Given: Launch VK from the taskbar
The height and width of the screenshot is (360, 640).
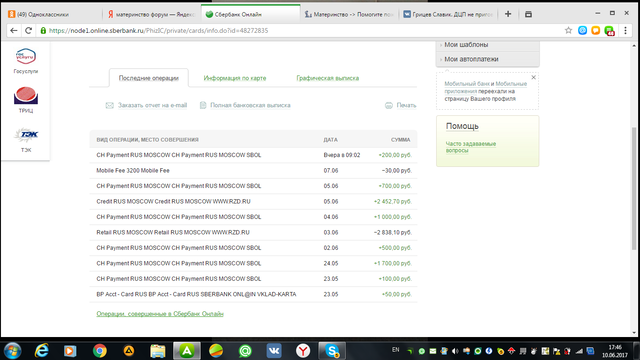Looking at the screenshot, I should 274,351.
